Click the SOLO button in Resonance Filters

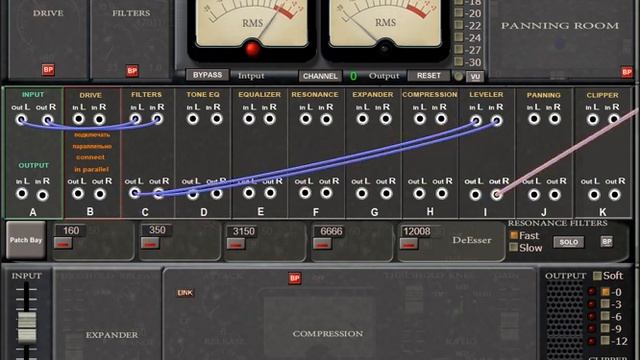pos(569,242)
